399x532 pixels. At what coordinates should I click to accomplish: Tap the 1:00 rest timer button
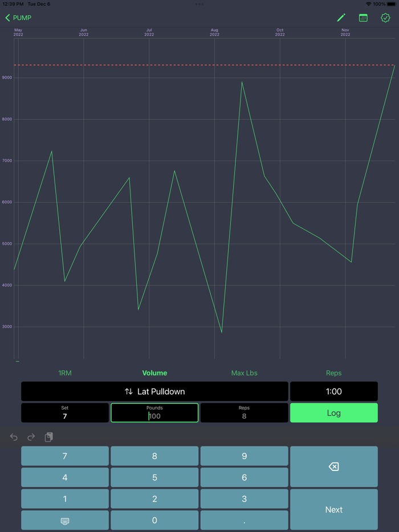[334, 391]
